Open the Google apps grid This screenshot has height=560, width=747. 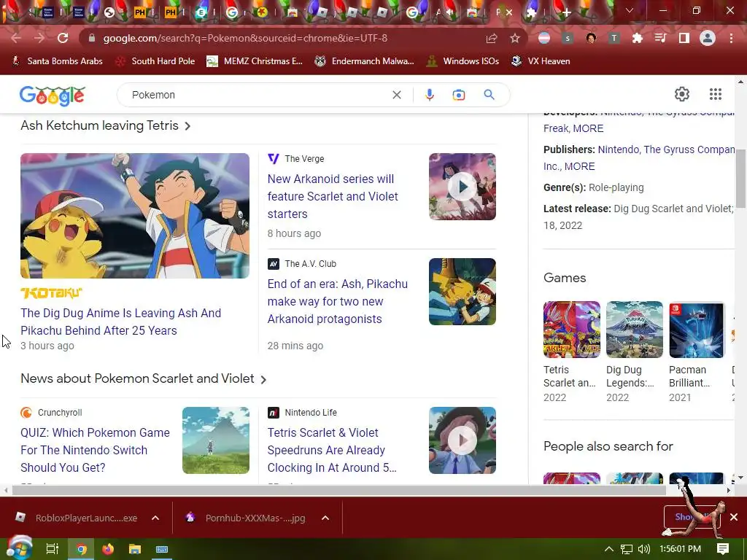[x=715, y=94]
